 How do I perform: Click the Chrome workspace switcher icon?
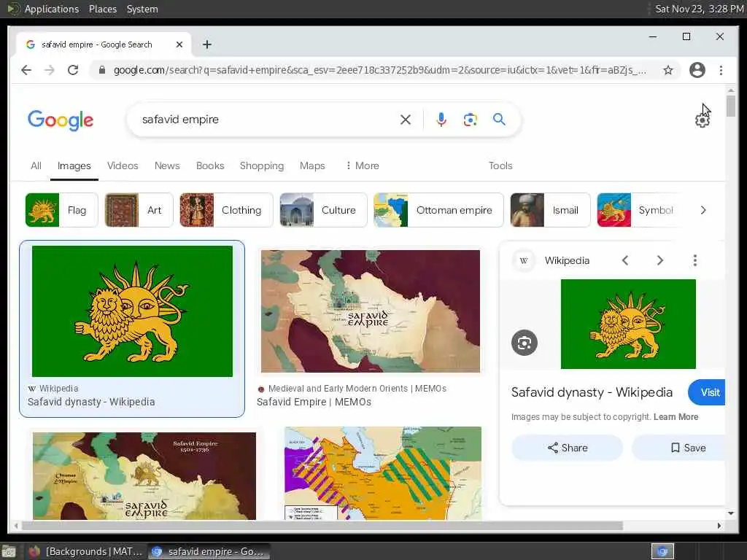[662, 551]
